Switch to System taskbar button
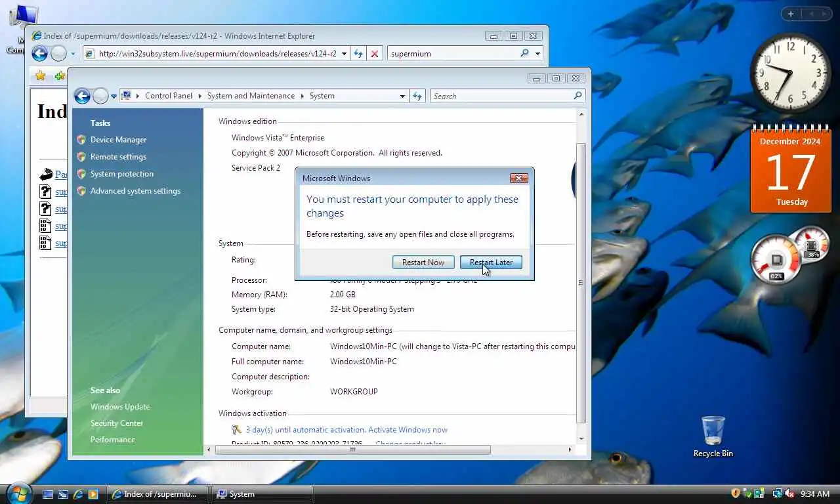 click(262, 494)
